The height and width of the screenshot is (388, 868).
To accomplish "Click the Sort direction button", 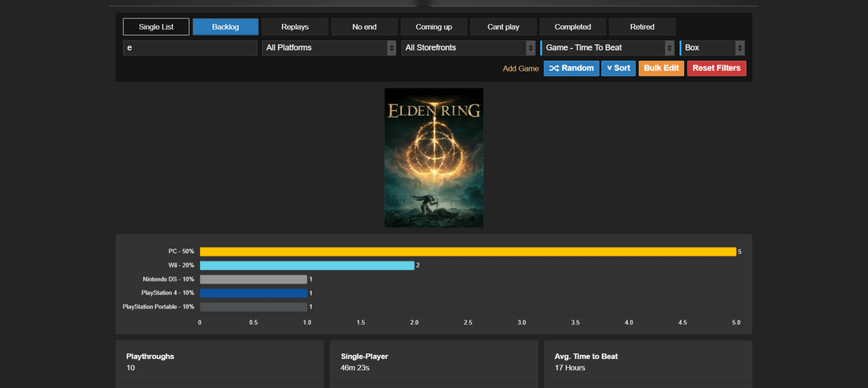I will 618,68.
